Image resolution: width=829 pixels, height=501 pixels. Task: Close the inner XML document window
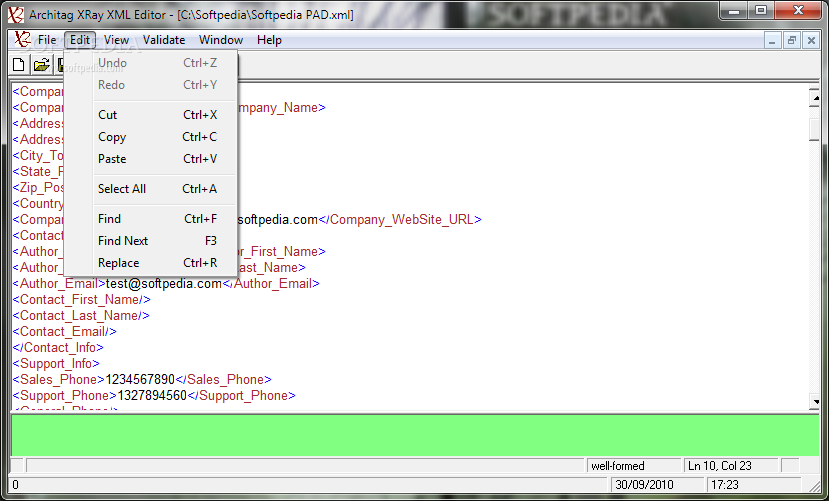click(811, 40)
